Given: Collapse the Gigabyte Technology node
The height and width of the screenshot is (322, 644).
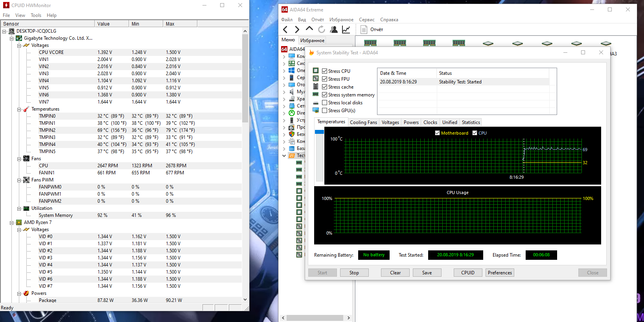Looking at the screenshot, I should click(x=12, y=38).
